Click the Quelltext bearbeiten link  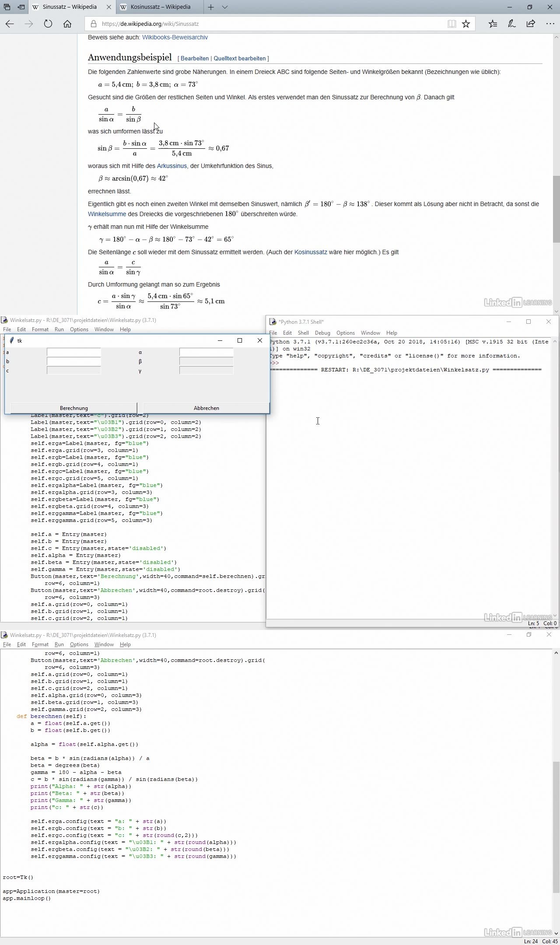pyautogui.click(x=240, y=59)
